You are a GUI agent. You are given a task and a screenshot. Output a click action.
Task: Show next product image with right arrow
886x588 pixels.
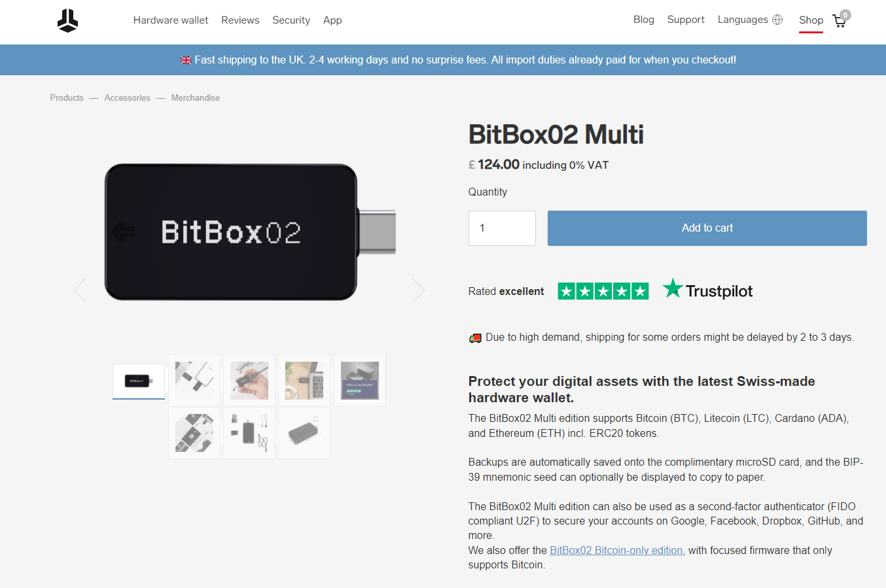point(419,290)
